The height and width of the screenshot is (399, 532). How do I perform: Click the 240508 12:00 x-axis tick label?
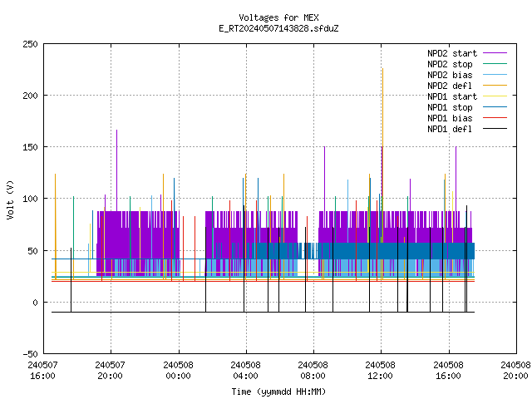(x=380, y=370)
